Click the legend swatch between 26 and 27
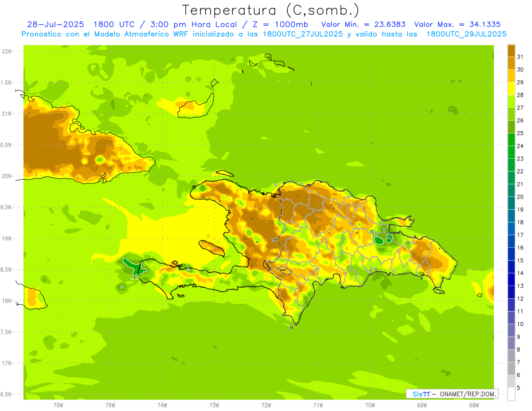The height and width of the screenshot is (411, 532). click(x=511, y=114)
